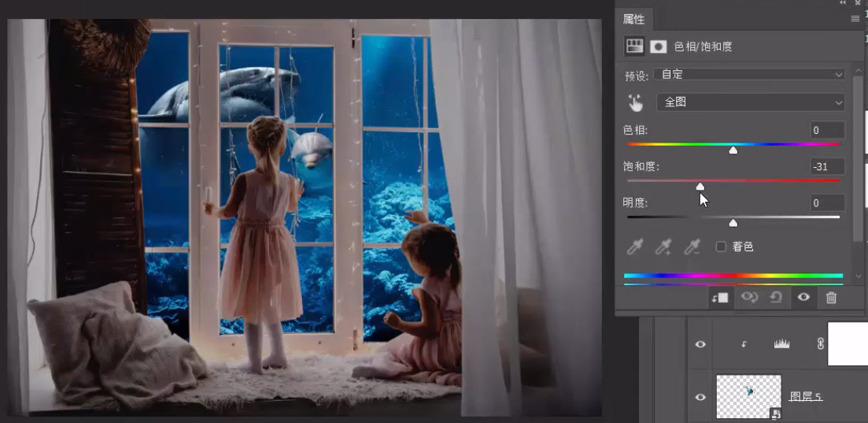
Task: Click the scroll-down arrow of Properties panel
Action: pyautogui.click(x=858, y=276)
